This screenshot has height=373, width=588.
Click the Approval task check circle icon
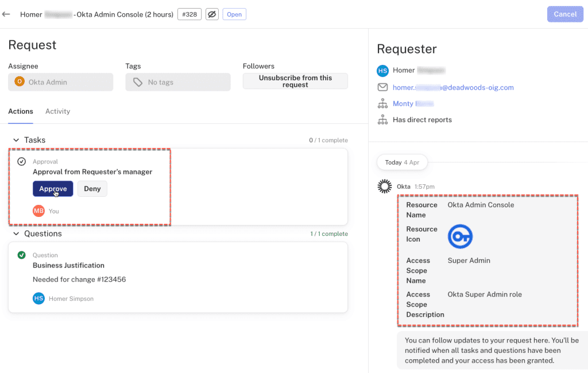point(22,162)
